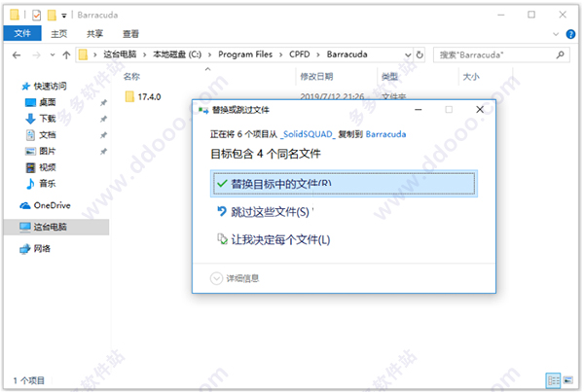Click the Barracuda destination link in dialog

point(385,134)
